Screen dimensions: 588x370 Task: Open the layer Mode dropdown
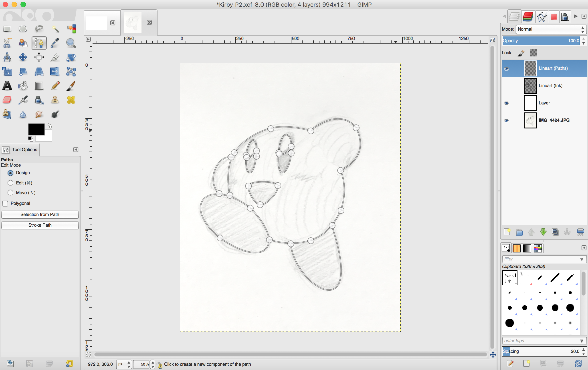551,29
